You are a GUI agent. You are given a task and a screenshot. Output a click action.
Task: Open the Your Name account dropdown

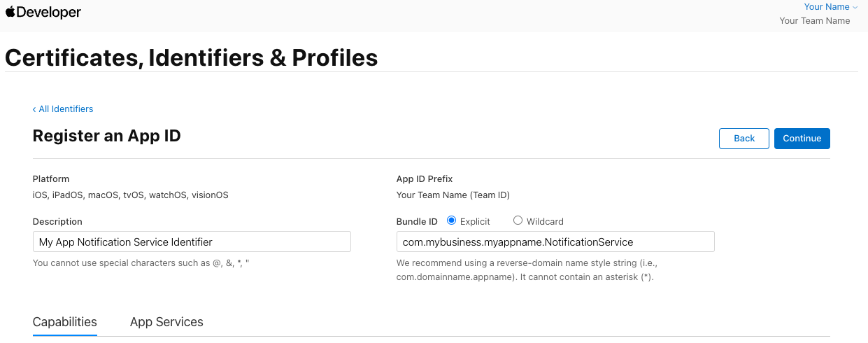pyautogui.click(x=830, y=7)
